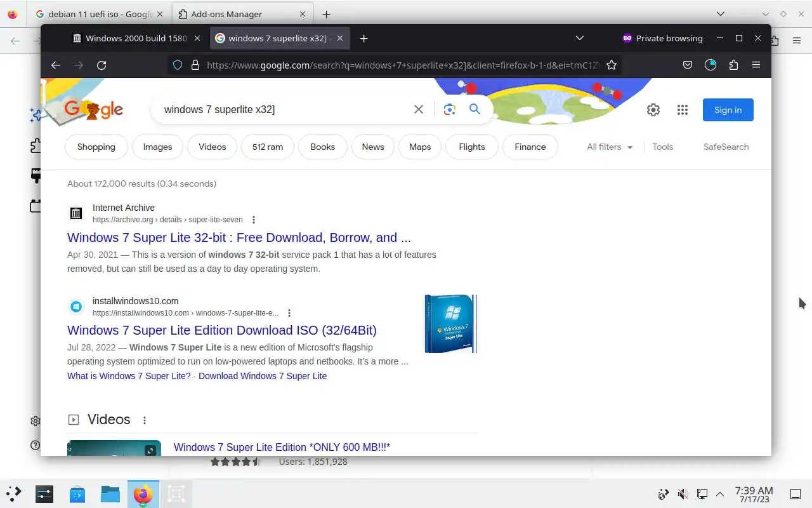Viewport: 812px width, 508px height.
Task: Open background window application menu
Action: [797, 41]
